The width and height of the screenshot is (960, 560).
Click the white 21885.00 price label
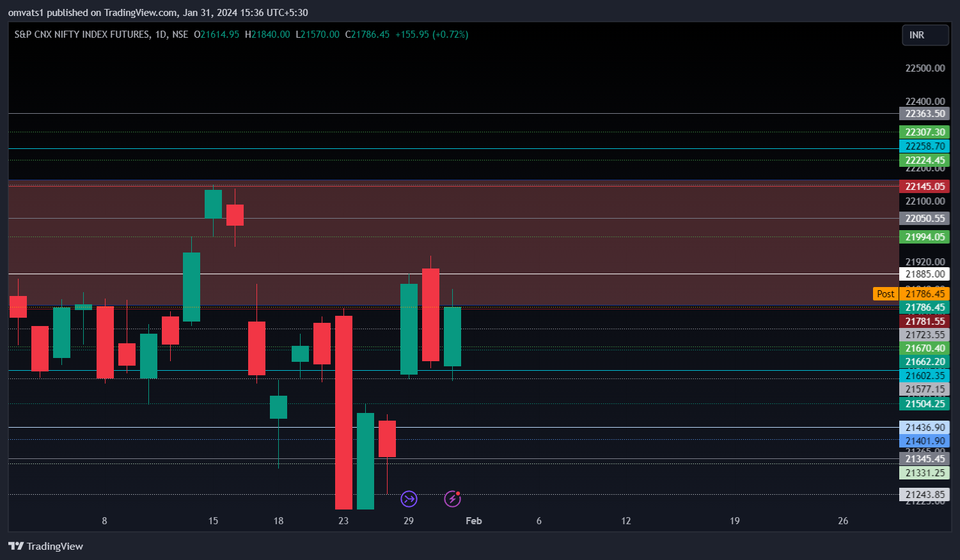click(925, 274)
